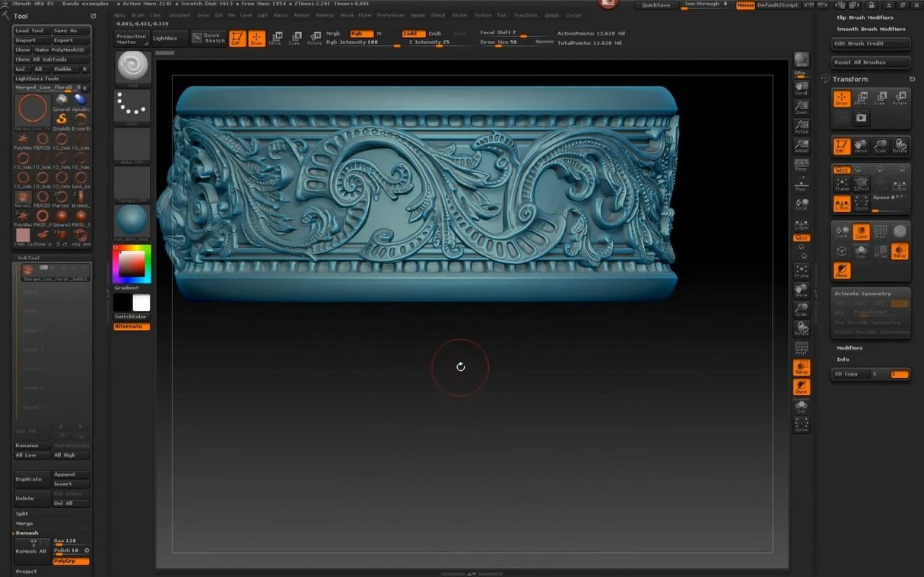Screen dimensions: 924x577
Task: Activate the Draw icon in top toolbar
Action: click(x=257, y=38)
